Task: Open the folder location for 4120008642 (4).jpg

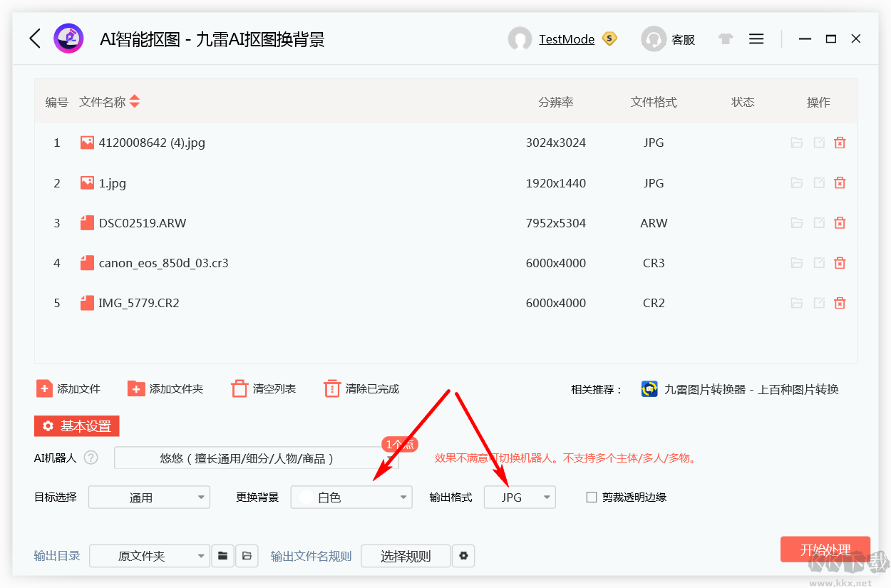Action: coord(796,142)
